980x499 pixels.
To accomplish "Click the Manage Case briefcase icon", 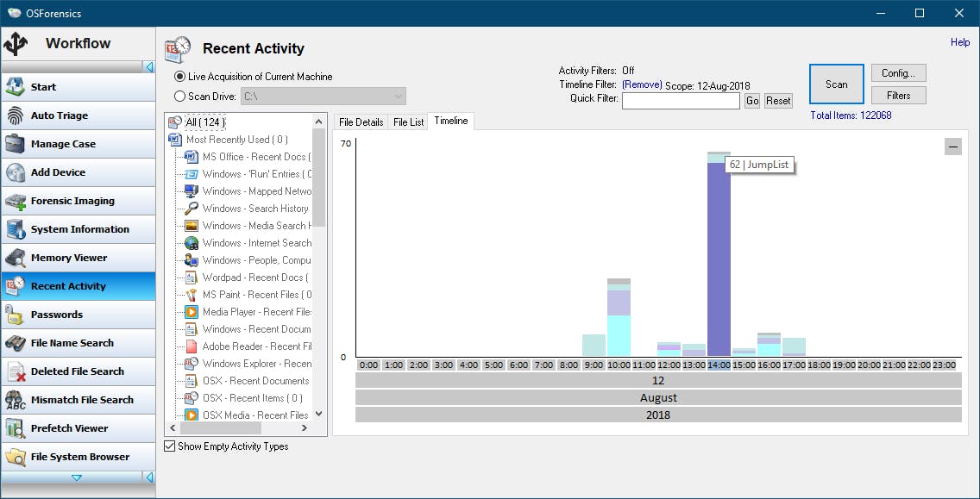I will pos(15,144).
